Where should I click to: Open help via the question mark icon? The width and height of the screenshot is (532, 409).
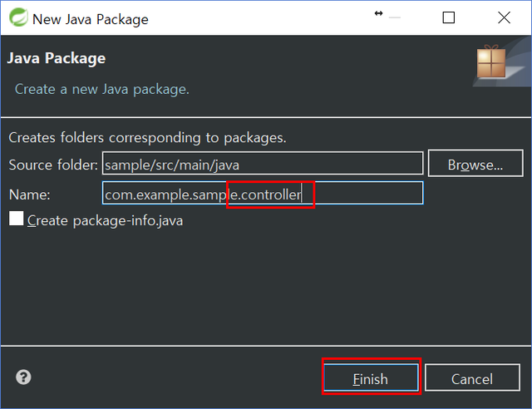[23, 377]
